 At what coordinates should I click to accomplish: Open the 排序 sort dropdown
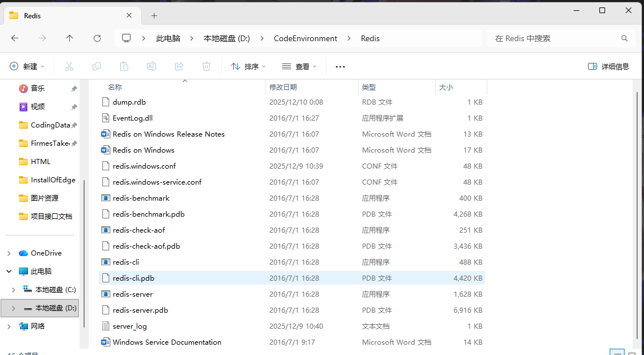coord(248,66)
